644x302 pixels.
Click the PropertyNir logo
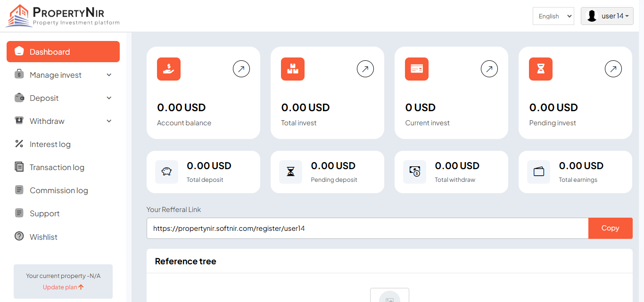click(63, 16)
